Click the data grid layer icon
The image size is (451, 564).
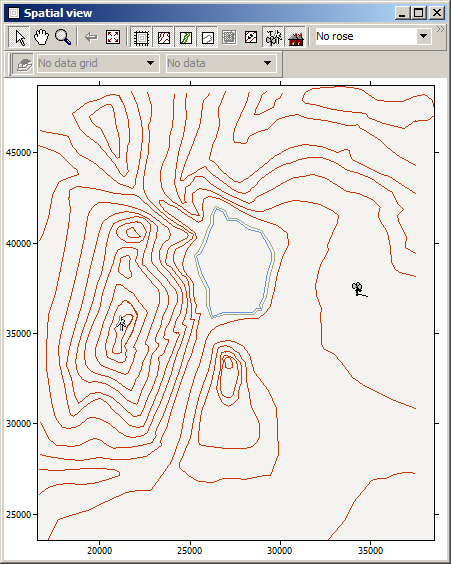coord(24,64)
